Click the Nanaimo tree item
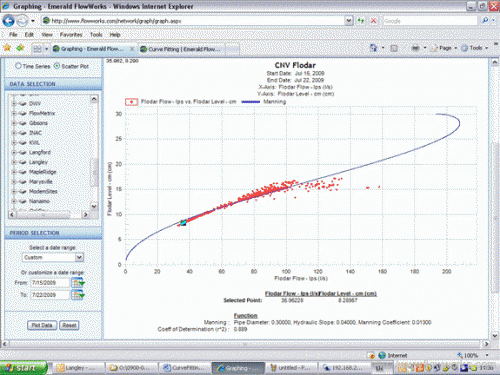Screen dimensions: 500x375 click(39, 201)
